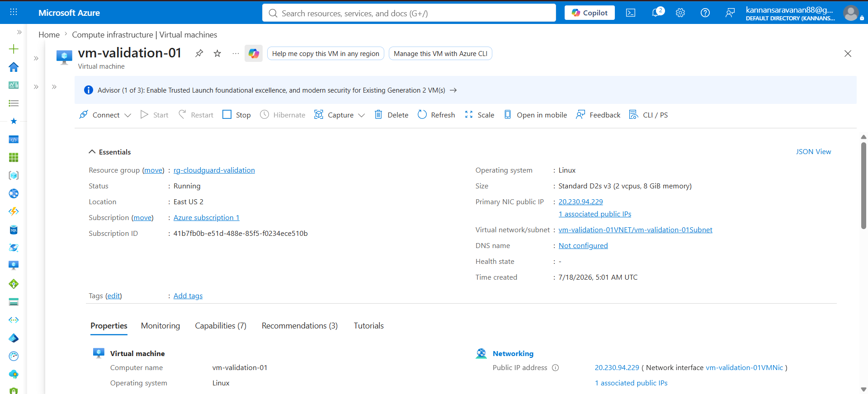Open All resources green grid icon

(x=14, y=157)
